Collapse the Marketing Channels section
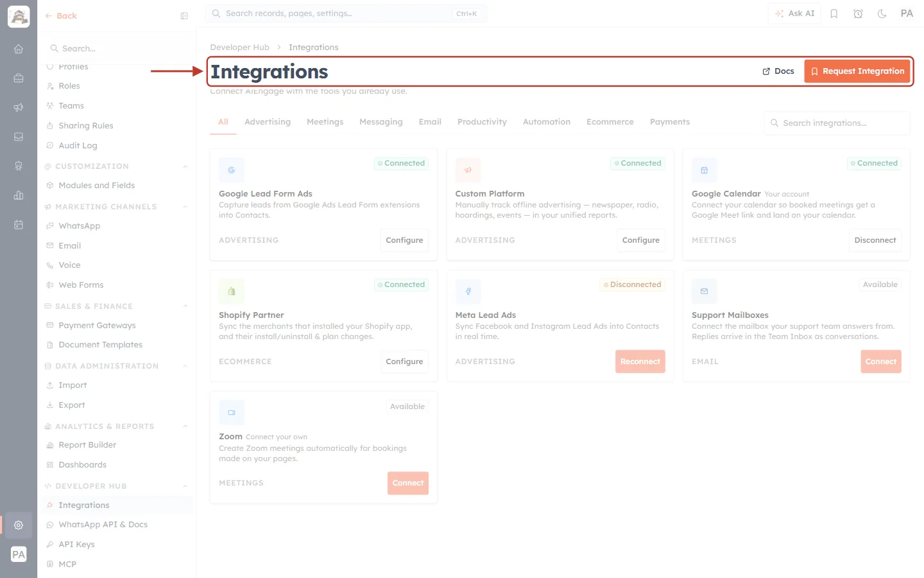 (x=185, y=207)
